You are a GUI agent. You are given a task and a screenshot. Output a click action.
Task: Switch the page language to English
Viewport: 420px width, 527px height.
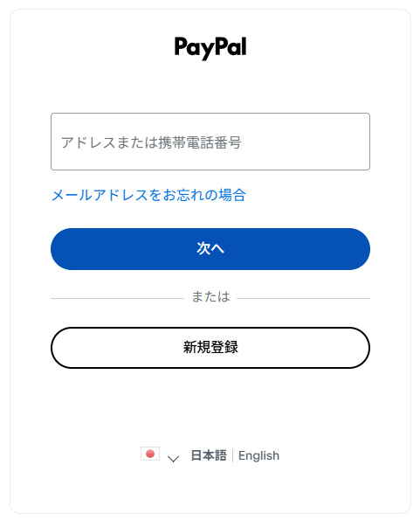(258, 455)
